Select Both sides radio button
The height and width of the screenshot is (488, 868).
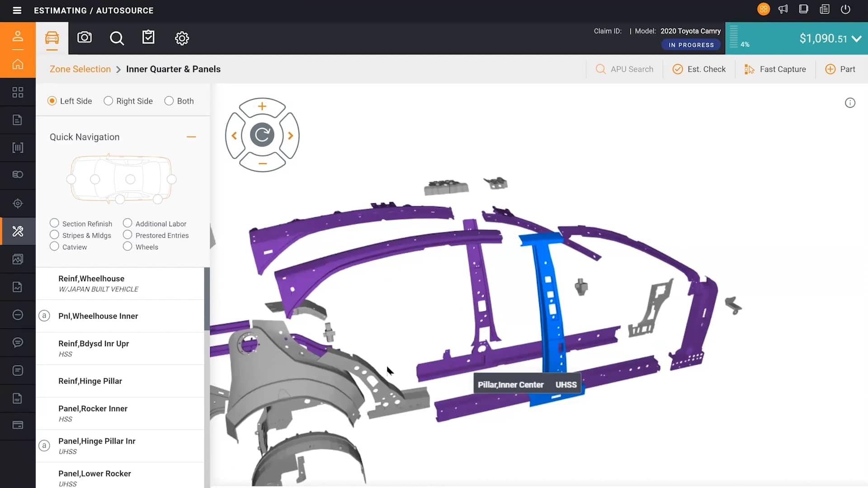(x=169, y=101)
